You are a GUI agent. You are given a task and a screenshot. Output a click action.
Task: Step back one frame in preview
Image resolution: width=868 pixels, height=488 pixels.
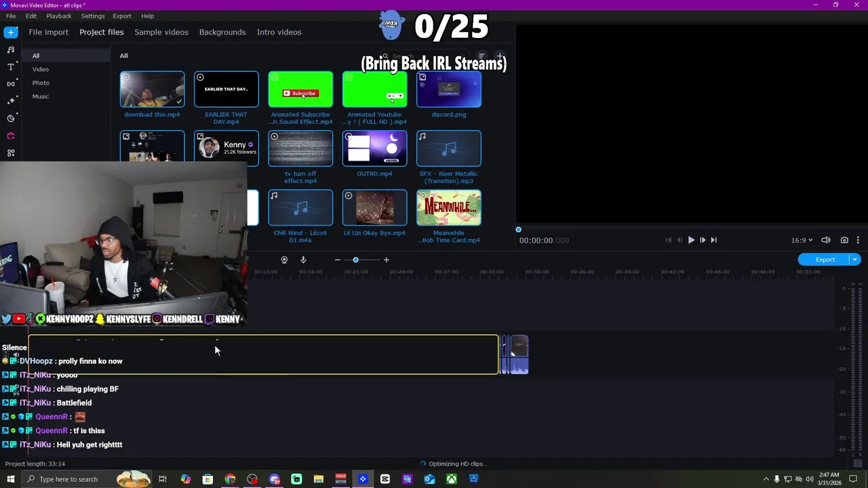pyautogui.click(x=679, y=240)
